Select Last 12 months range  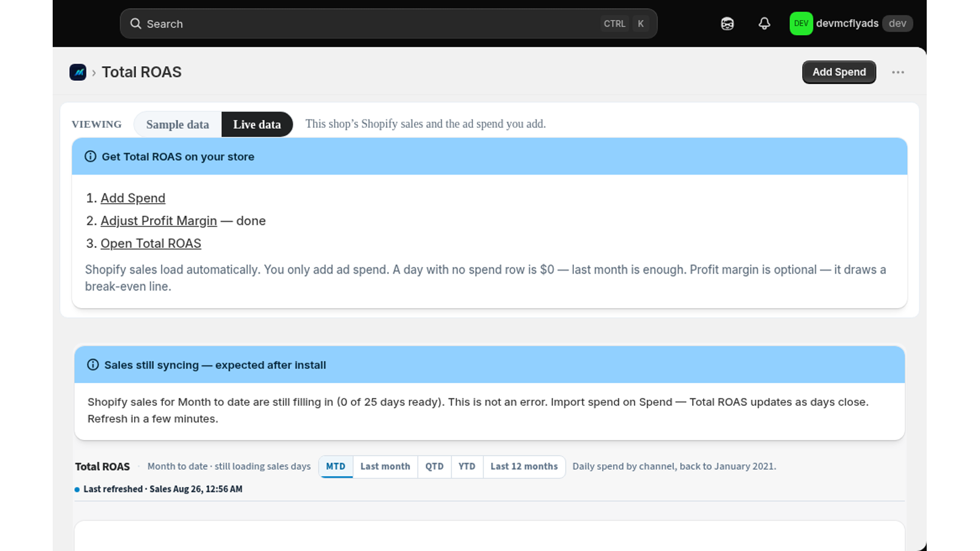(x=524, y=467)
